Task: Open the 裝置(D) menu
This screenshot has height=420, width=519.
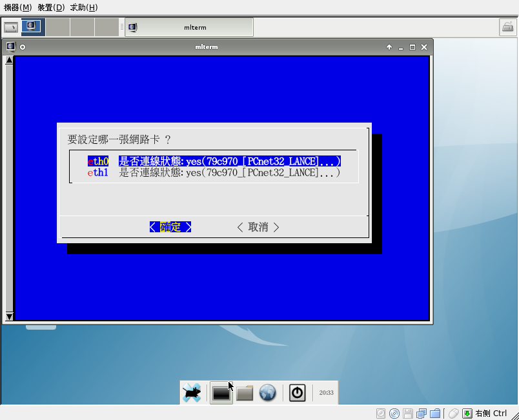Action: (51, 7)
